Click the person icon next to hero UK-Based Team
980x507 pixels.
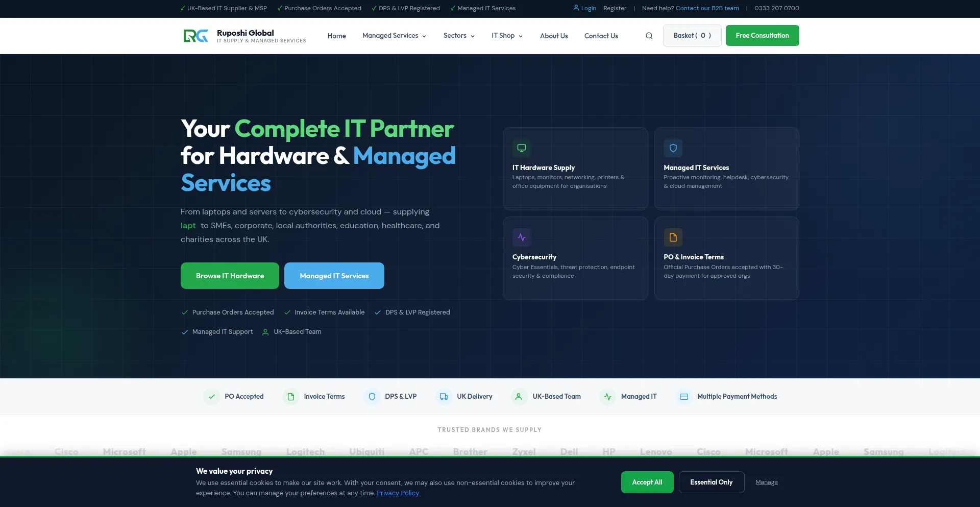(x=265, y=332)
